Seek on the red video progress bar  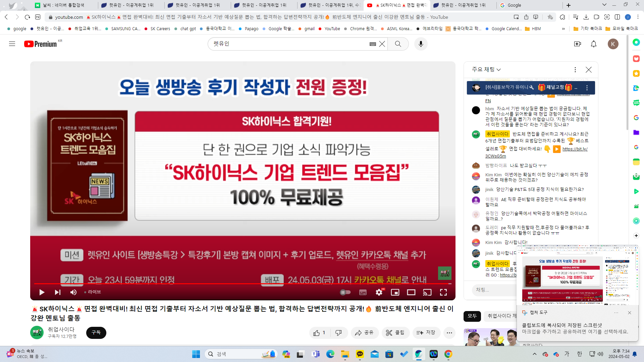pos(243,284)
